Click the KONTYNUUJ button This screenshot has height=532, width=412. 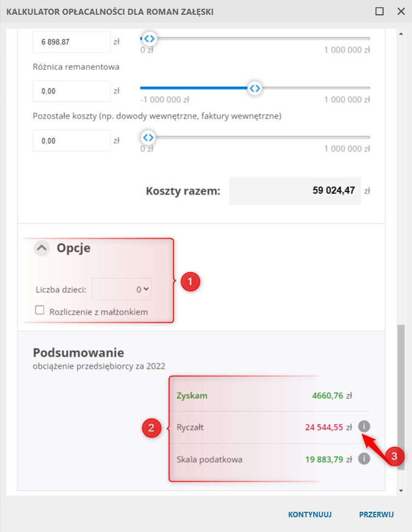click(310, 514)
